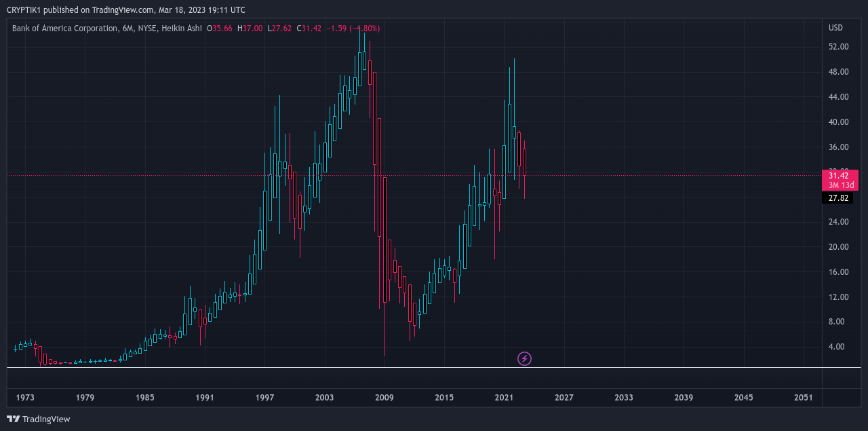The height and width of the screenshot is (431, 868).
Task: Click the 2009 label on time axis
Action: (x=384, y=398)
